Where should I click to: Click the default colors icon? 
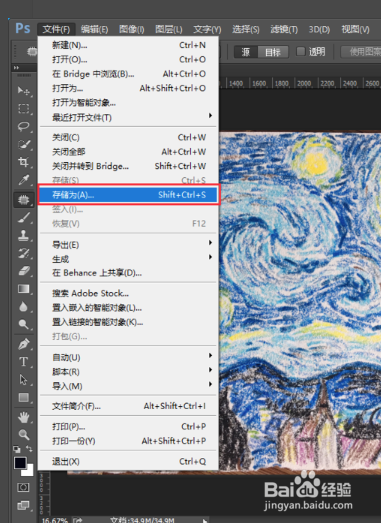click(16, 449)
